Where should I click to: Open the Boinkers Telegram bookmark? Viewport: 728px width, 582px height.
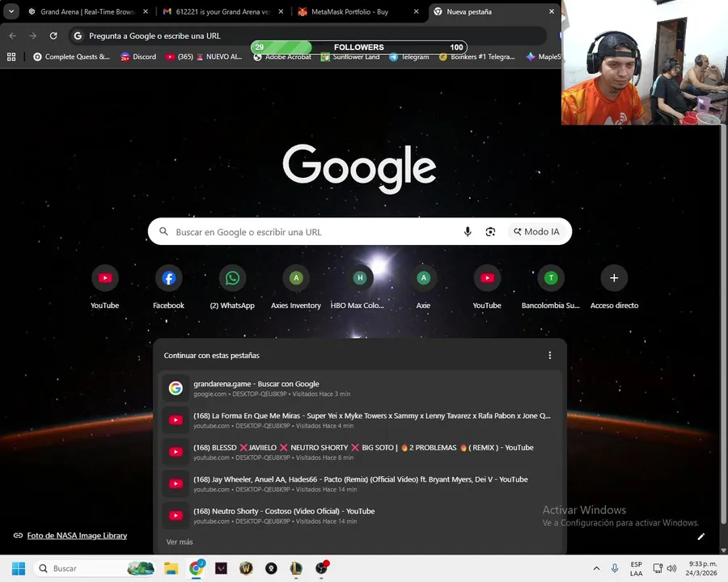point(476,57)
